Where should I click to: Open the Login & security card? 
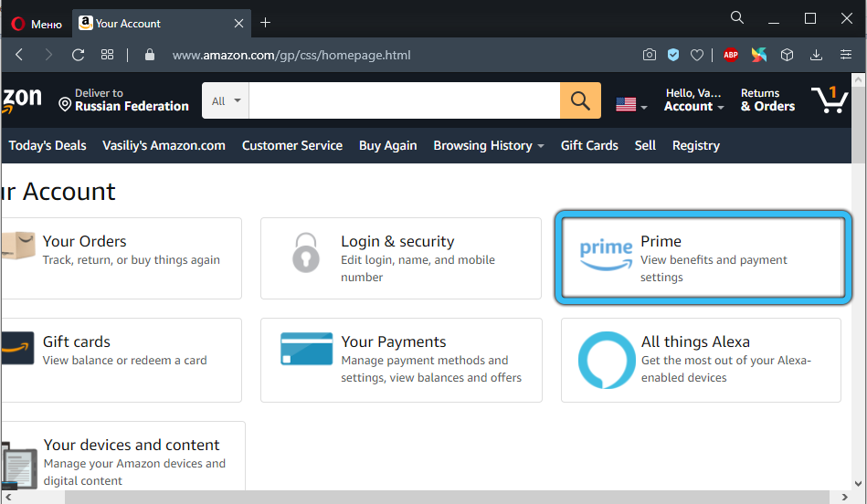coord(400,258)
